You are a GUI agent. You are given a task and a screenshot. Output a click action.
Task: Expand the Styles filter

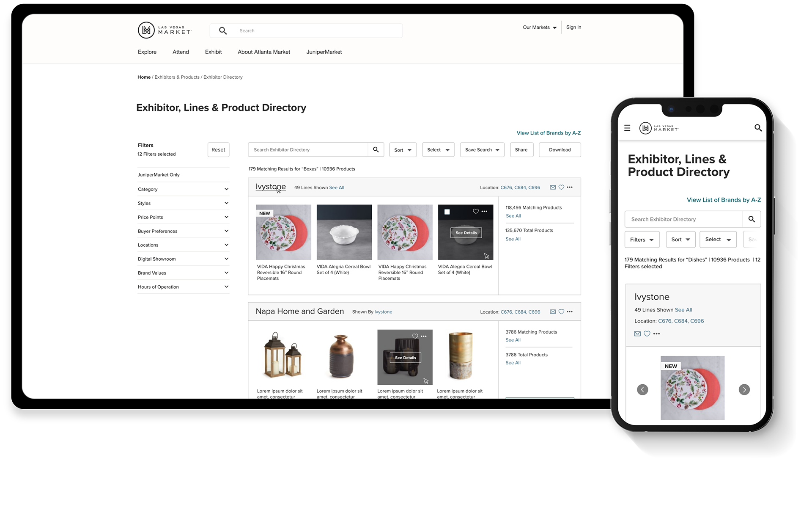point(183,203)
